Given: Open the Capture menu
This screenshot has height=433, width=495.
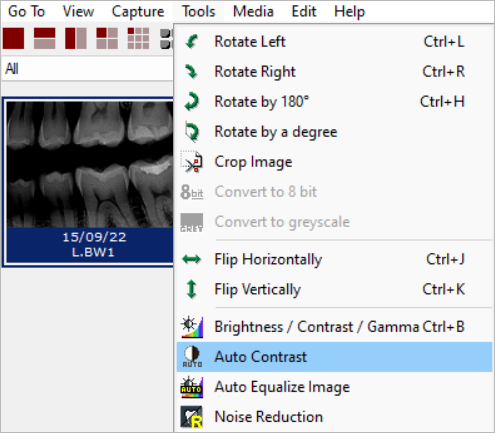Looking at the screenshot, I should click(x=138, y=12).
